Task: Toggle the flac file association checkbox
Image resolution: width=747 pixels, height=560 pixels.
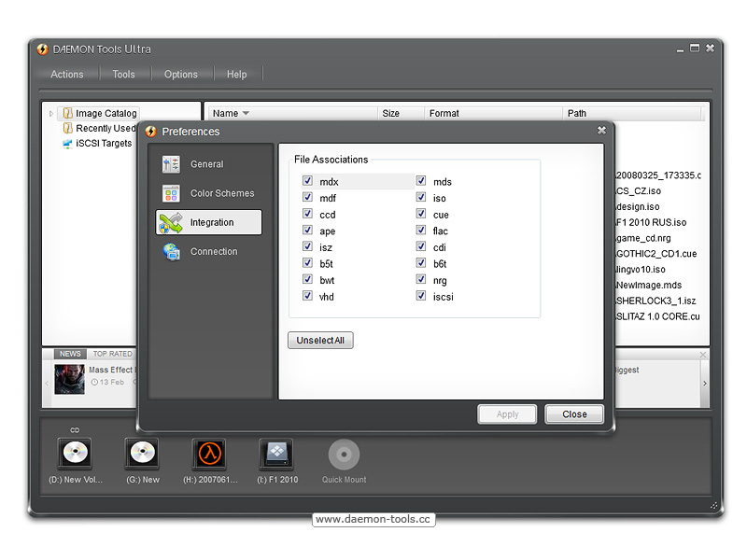Action: [x=421, y=230]
